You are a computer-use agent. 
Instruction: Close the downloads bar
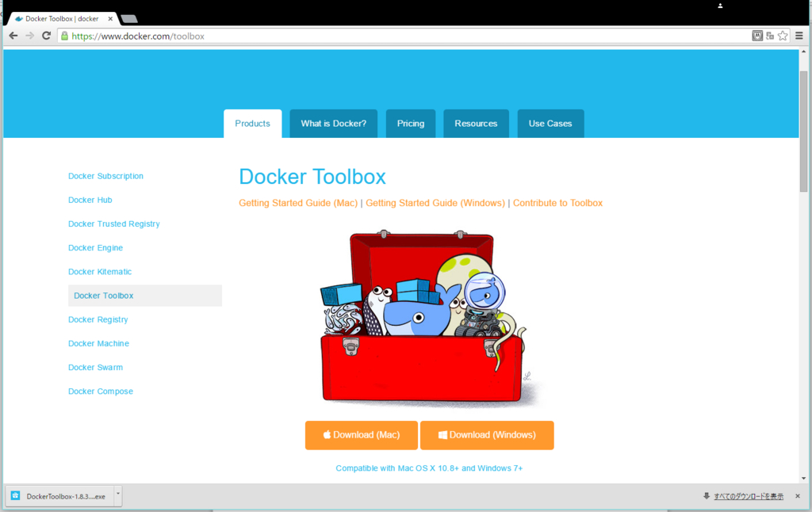point(798,496)
